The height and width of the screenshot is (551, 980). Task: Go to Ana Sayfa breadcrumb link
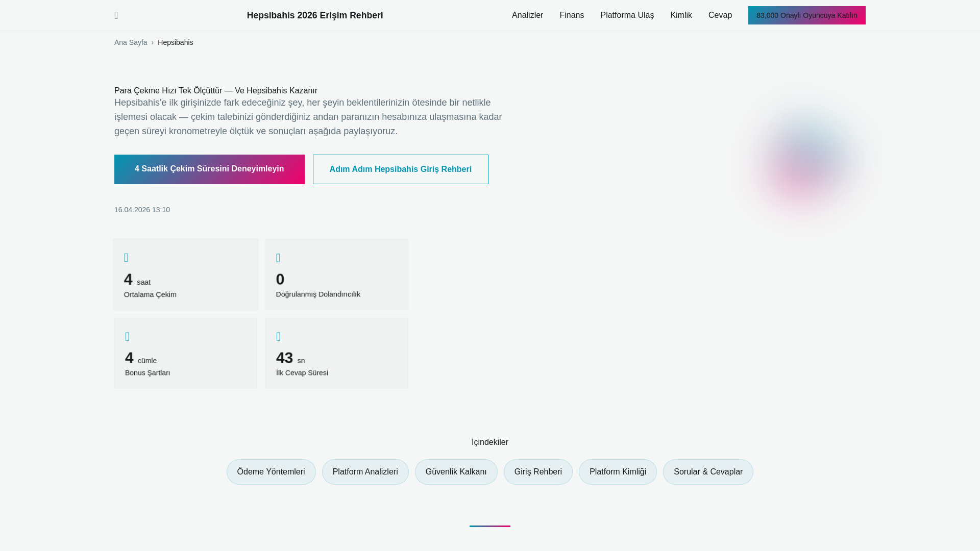click(x=131, y=42)
